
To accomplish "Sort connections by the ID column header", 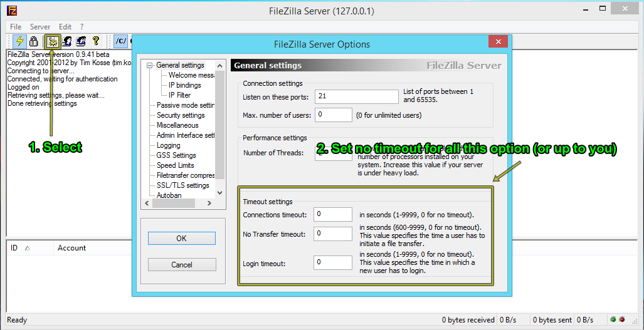I will click(x=30, y=248).
